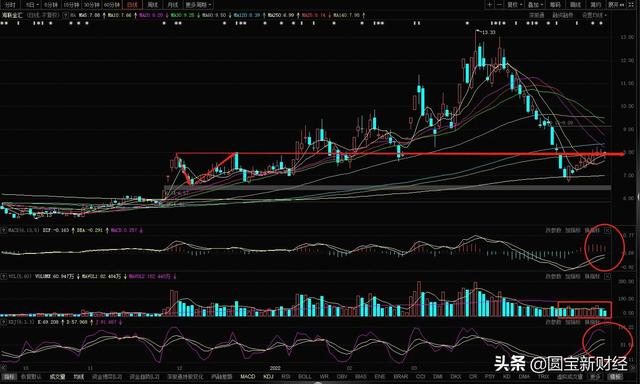Screen dimensions: 640x384
Task: Click the KDJ panel settings icon at left
Action: (x=4, y=322)
